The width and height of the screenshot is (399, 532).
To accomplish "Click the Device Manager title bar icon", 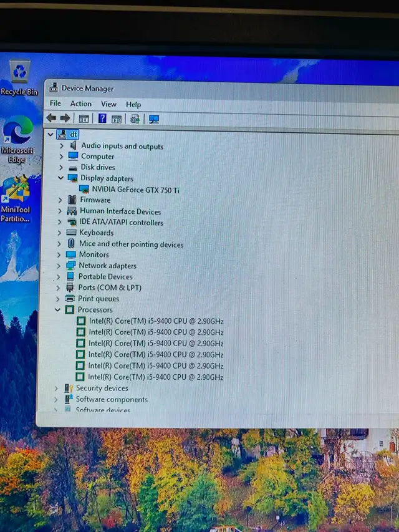I will [53, 87].
